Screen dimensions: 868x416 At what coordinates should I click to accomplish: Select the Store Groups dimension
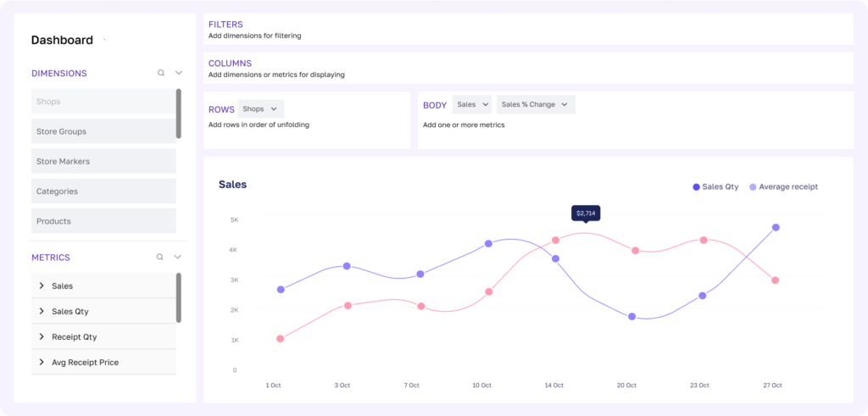103,131
